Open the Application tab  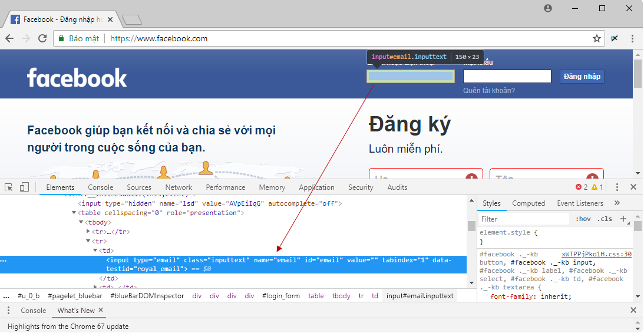click(316, 187)
